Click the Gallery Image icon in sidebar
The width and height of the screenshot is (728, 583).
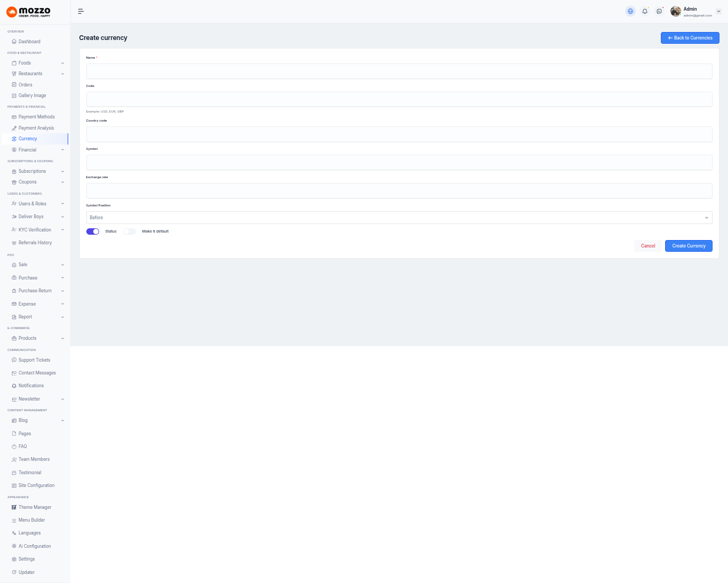coord(14,95)
